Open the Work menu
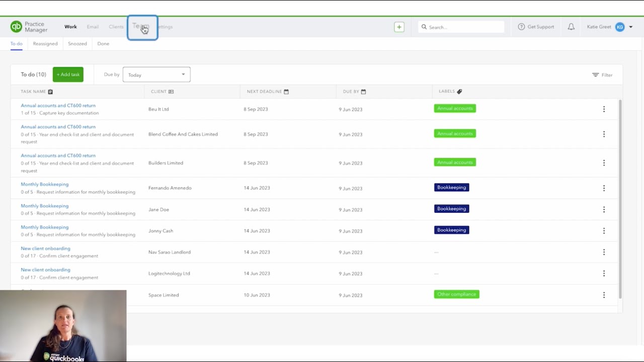Viewport: 644px width, 362px height. 70,27
